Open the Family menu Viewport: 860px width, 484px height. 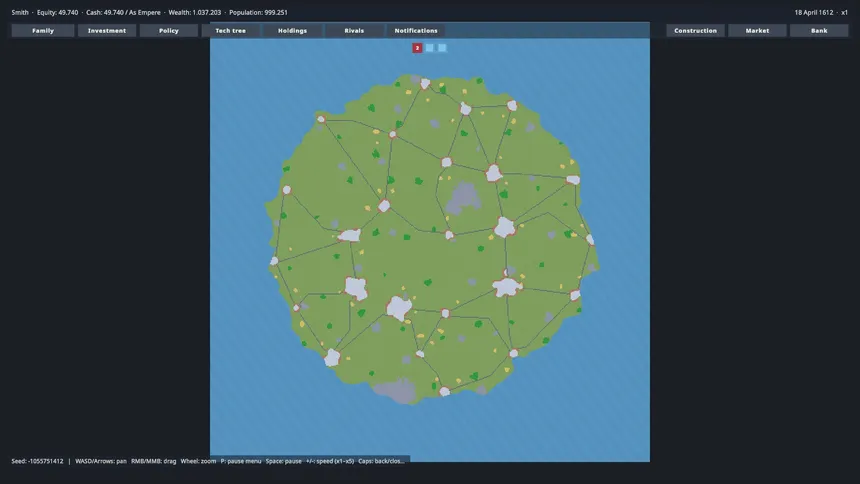(43, 31)
